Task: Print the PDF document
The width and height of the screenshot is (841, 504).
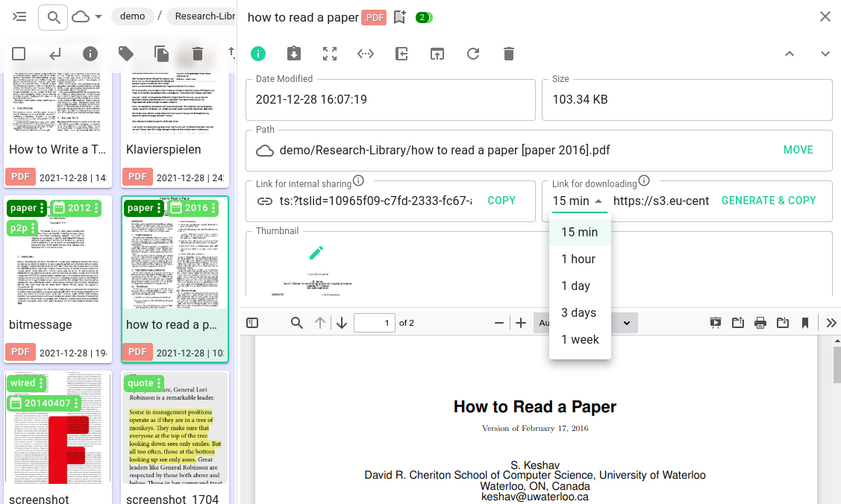Action: [760, 322]
